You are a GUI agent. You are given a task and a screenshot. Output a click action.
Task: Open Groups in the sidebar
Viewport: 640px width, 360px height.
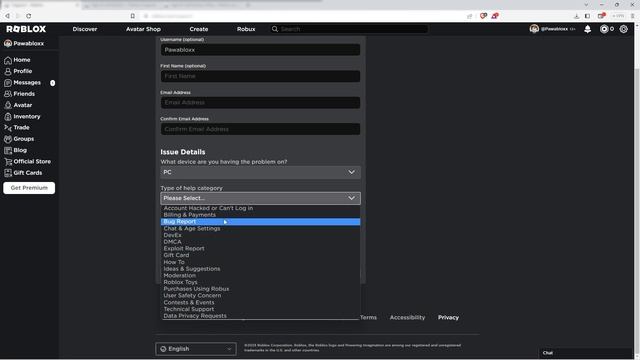pyautogui.click(x=24, y=139)
